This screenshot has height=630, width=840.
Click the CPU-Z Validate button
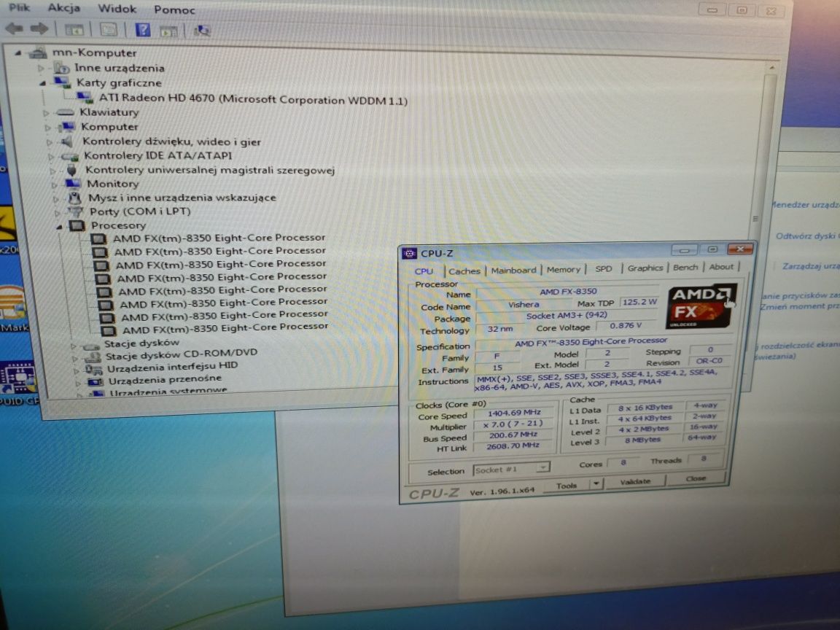(x=635, y=481)
